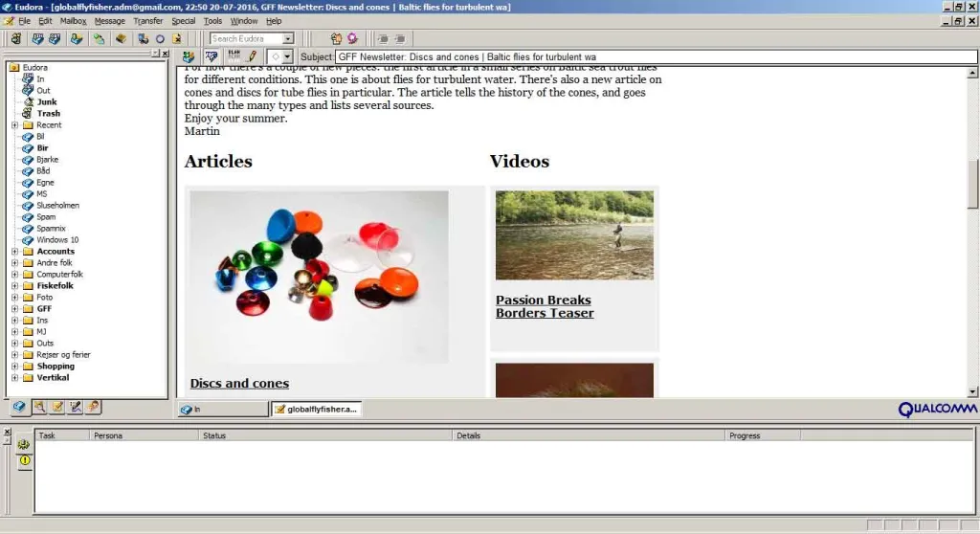Open the Tools menu
Screen dimensions: 980x534
[x=212, y=21]
